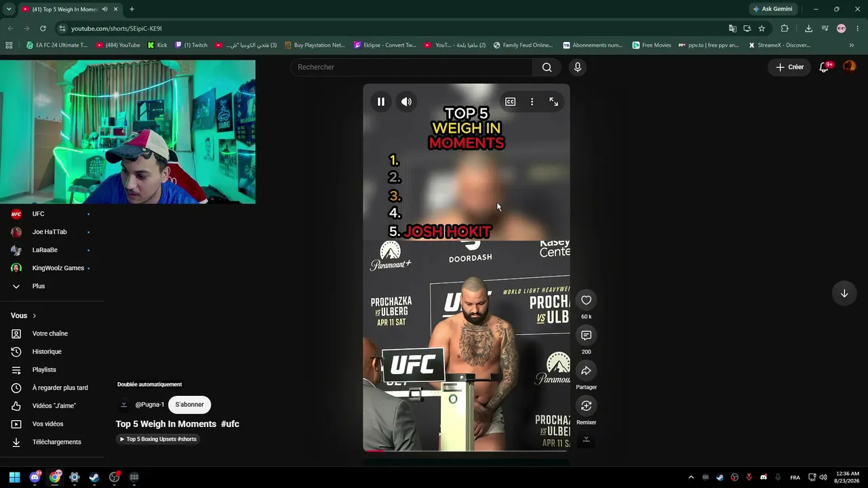
Task: Go to the next Short with down arrow
Action: point(844,293)
